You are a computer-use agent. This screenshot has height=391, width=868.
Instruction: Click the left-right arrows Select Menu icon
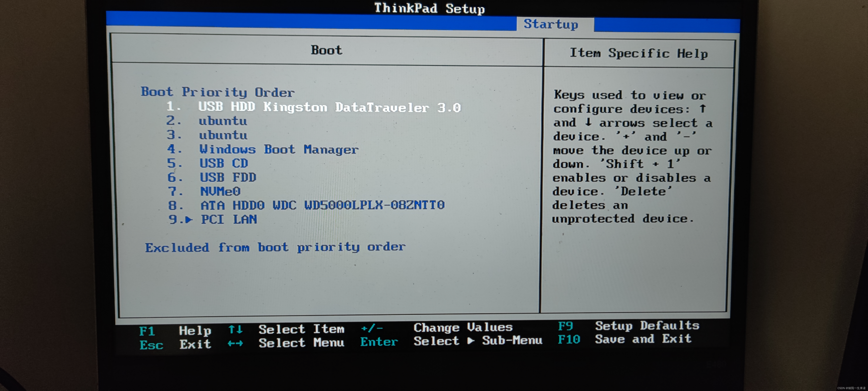(x=235, y=343)
